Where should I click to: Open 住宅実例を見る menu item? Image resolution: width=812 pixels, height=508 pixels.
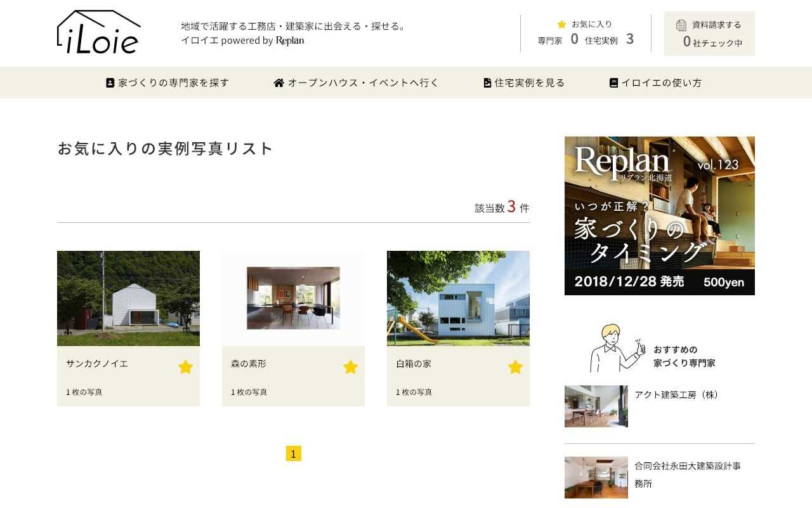(x=524, y=83)
